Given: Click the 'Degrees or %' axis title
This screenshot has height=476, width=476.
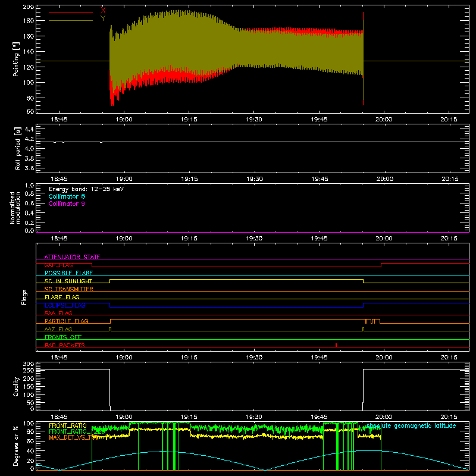Looking at the screenshot, I should tap(16, 446).
